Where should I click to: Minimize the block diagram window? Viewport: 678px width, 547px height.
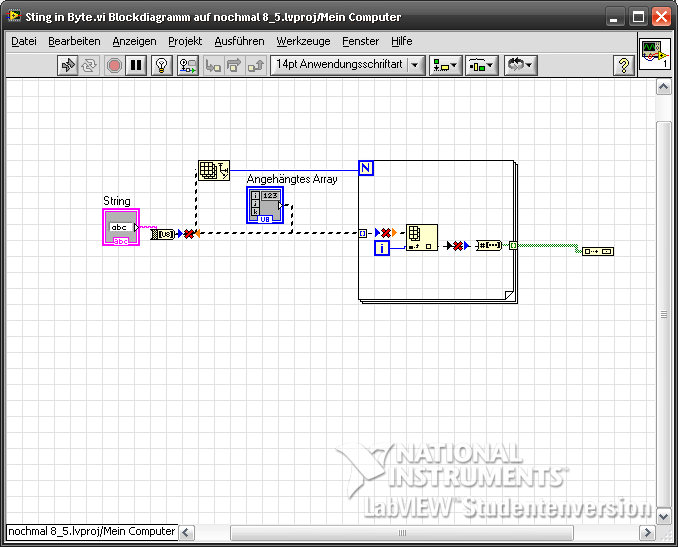614,17
